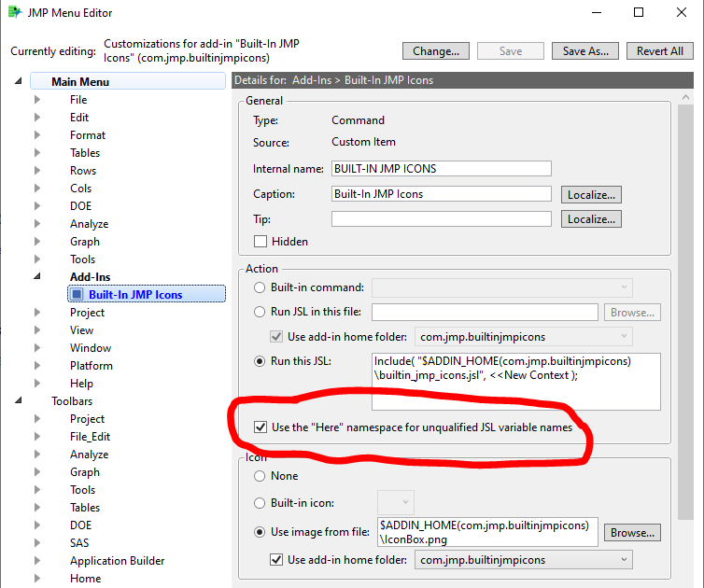
Task: Select the Home toolbar item
Action: coord(85,579)
